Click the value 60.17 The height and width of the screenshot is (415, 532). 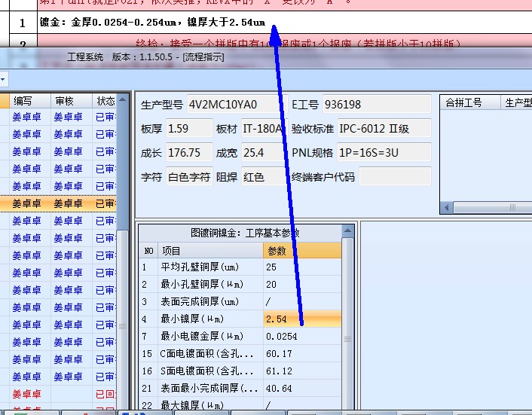point(302,354)
